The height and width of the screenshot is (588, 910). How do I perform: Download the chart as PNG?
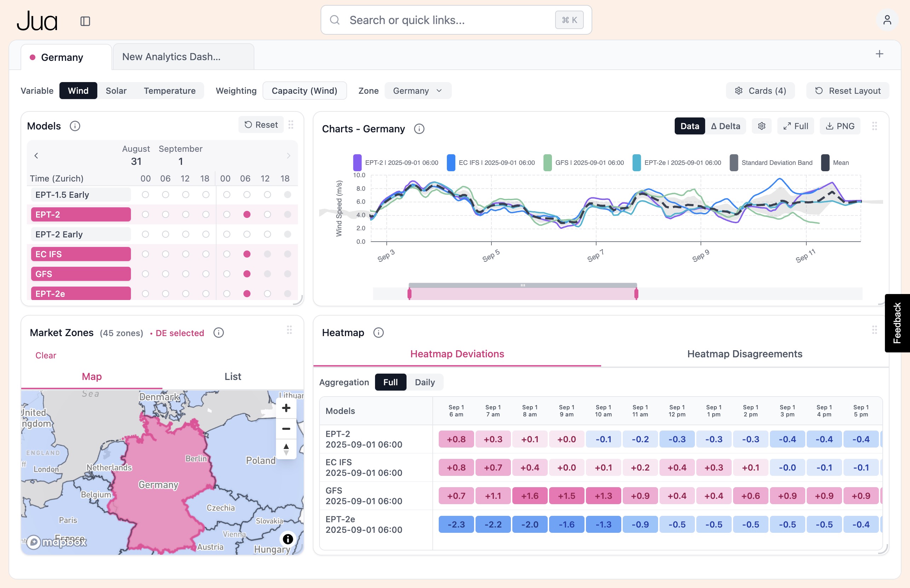pos(839,126)
